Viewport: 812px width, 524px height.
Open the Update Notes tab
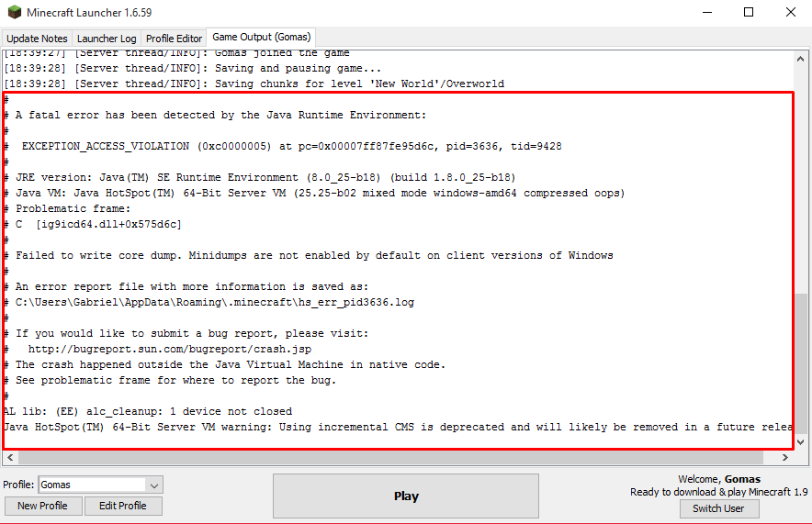tap(37, 39)
